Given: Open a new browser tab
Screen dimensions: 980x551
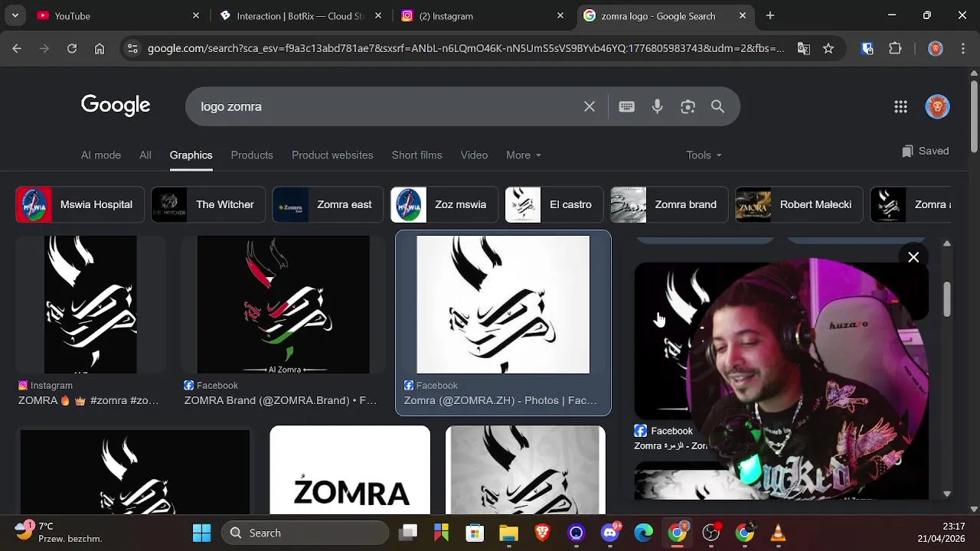Looking at the screenshot, I should pyautogui.click(x=770, y=15).
